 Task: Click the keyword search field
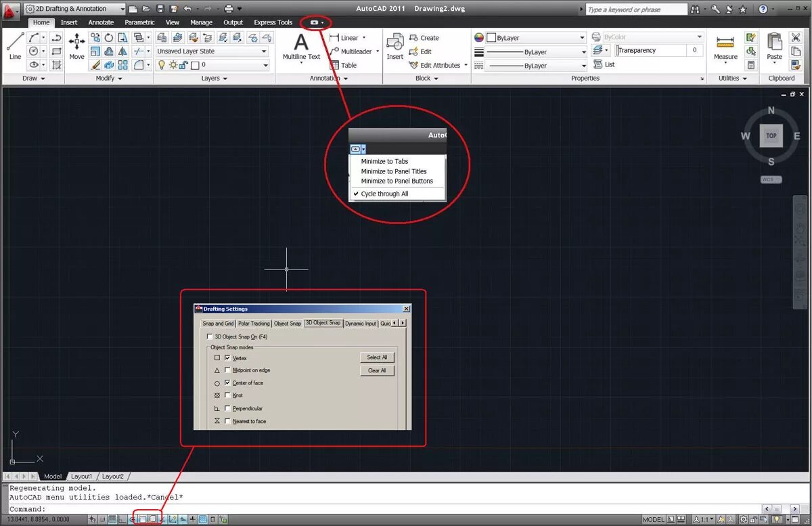point(636,9)
